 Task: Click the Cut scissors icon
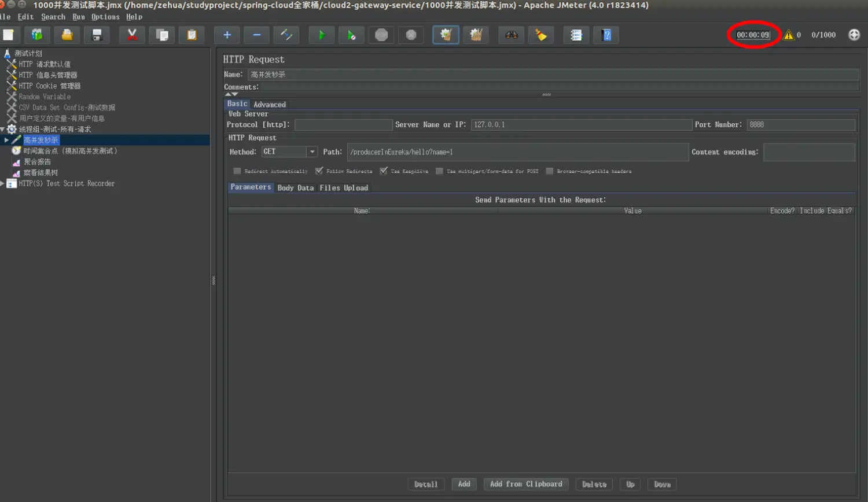(x=132, y=35)
